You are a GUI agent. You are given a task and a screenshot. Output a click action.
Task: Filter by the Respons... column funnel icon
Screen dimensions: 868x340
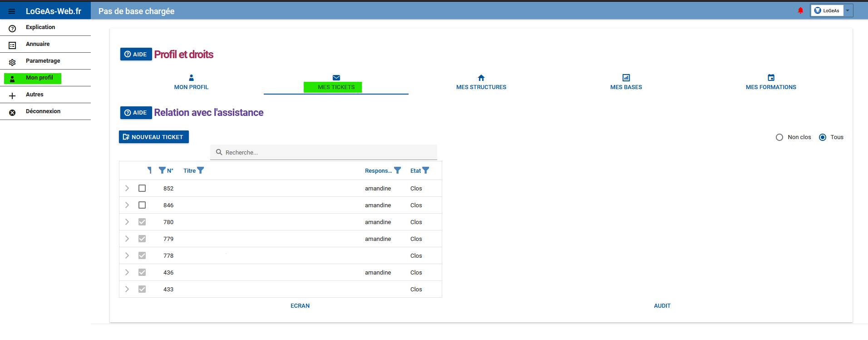click(398, 170)
